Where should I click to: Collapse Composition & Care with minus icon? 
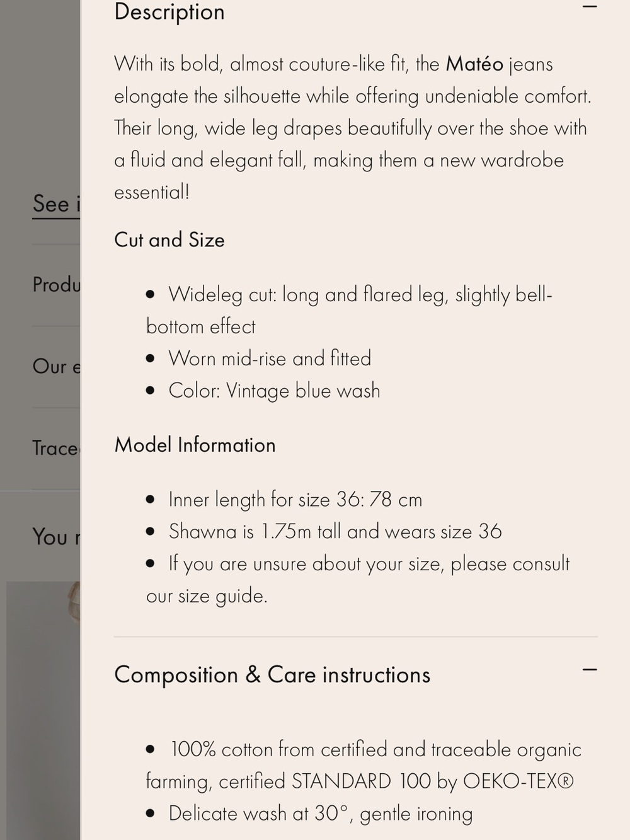coord(589,670)
